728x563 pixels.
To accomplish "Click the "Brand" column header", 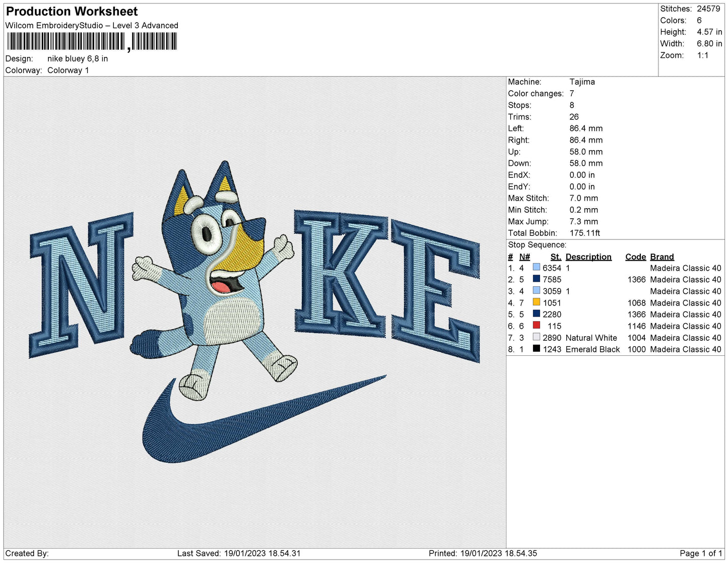I will (662, 257).
